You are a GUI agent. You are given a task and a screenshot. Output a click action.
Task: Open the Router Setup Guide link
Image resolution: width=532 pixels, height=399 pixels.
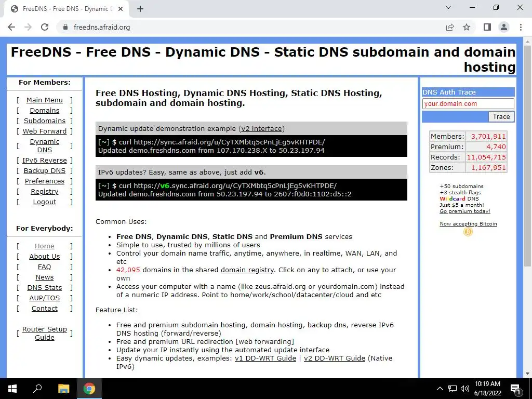click(x=45, y=333)
